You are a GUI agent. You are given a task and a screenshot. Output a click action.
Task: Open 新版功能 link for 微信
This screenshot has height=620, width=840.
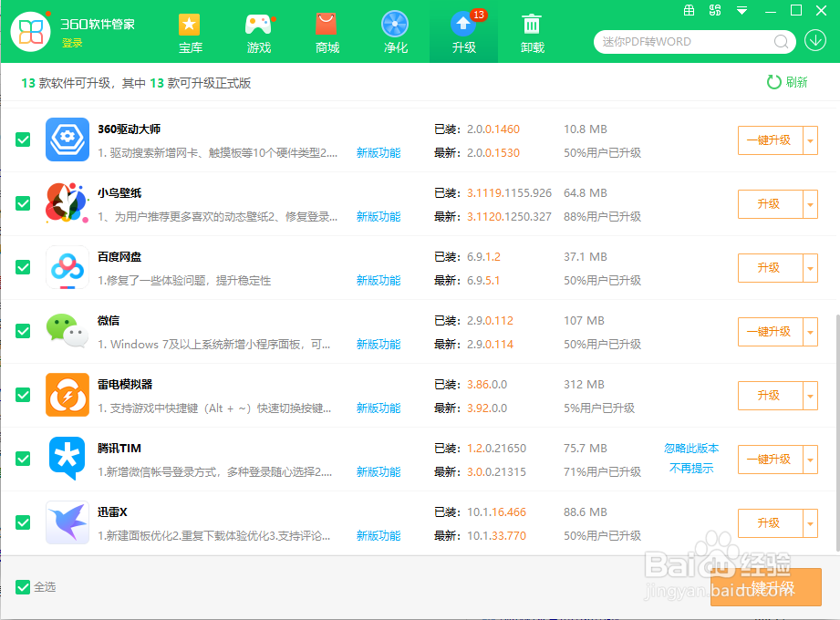click(379, 344)
